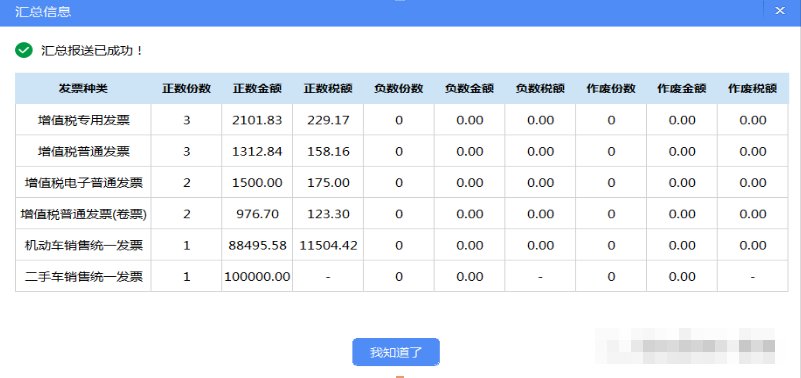Select the 二手车销售统一发票 row label
The image size is (801, 378).
tap(84, 277)
